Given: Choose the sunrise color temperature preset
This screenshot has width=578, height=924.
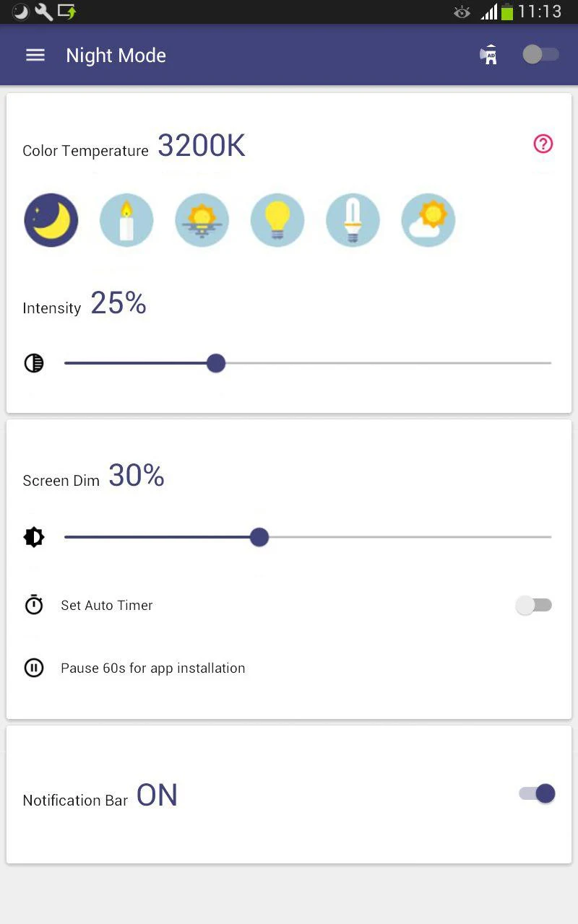Looking at the screenshot, I should click(202, 220).
